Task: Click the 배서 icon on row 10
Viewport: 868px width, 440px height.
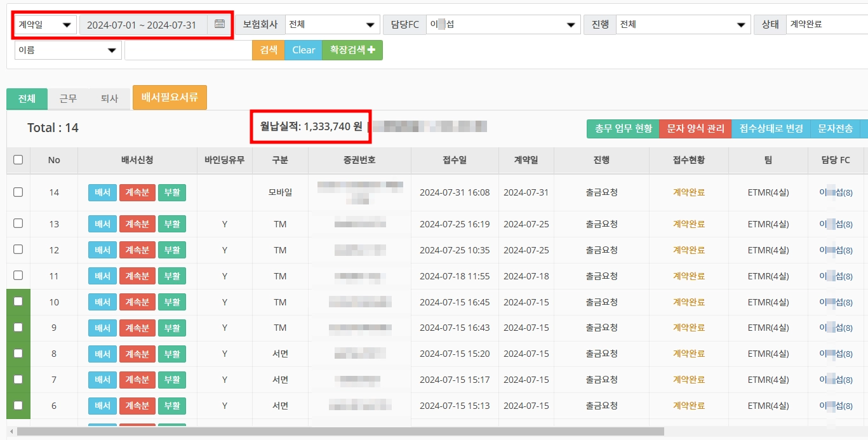Action: tap(102, 302)
